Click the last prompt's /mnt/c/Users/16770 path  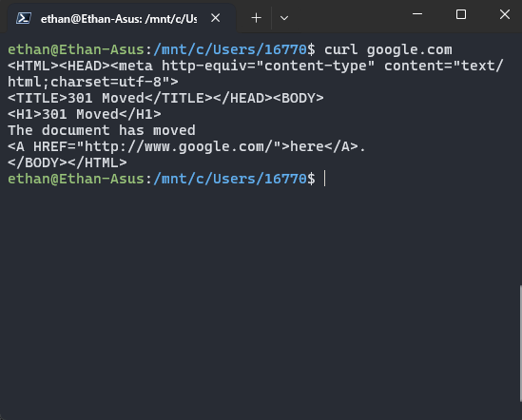click(230, 179)
